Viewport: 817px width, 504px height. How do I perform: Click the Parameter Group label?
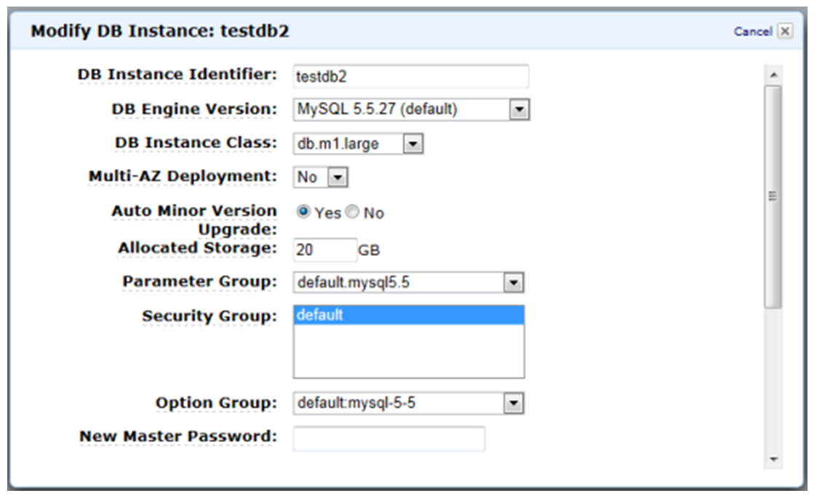point(199,281)
